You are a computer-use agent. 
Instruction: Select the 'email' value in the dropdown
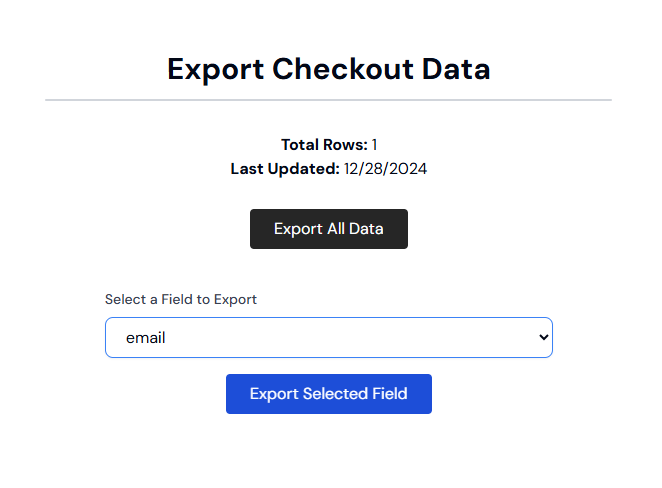145,338
